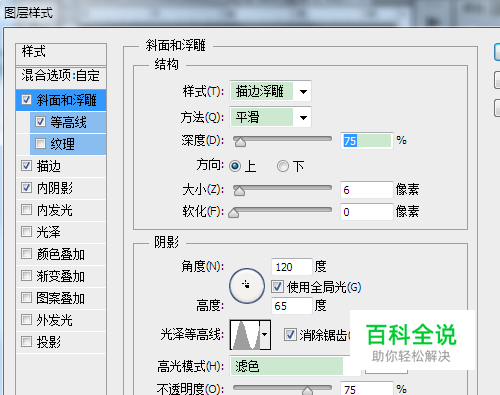Select the 投影 list entry
This screenshot has height=395, width=500.
tap(61, 342)
